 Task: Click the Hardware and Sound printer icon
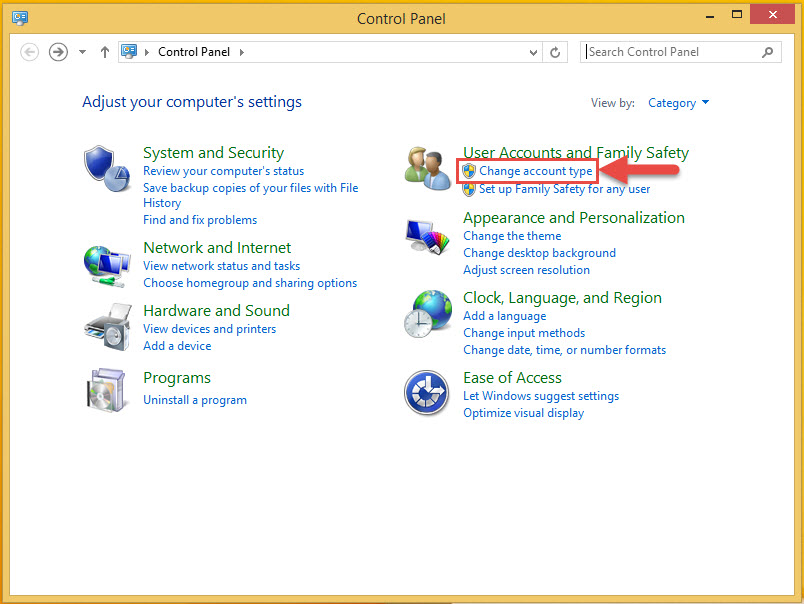click(x=106, y=326)
